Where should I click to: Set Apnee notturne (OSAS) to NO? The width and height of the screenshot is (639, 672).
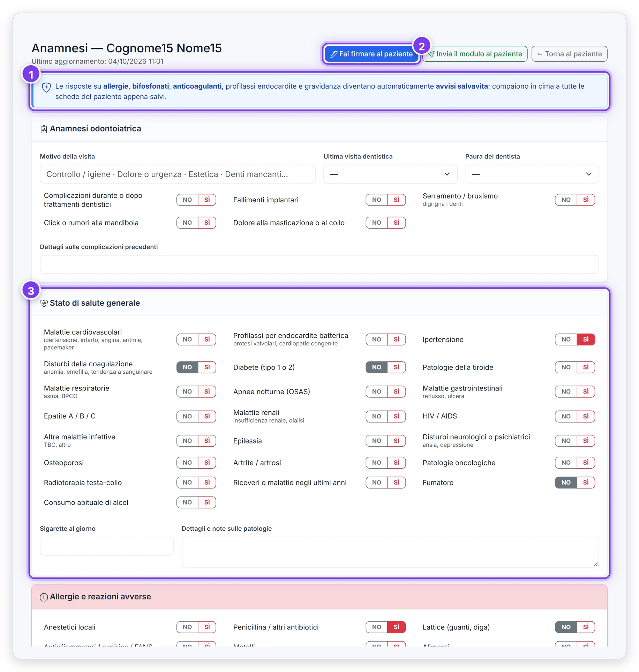tap(376, 391)
